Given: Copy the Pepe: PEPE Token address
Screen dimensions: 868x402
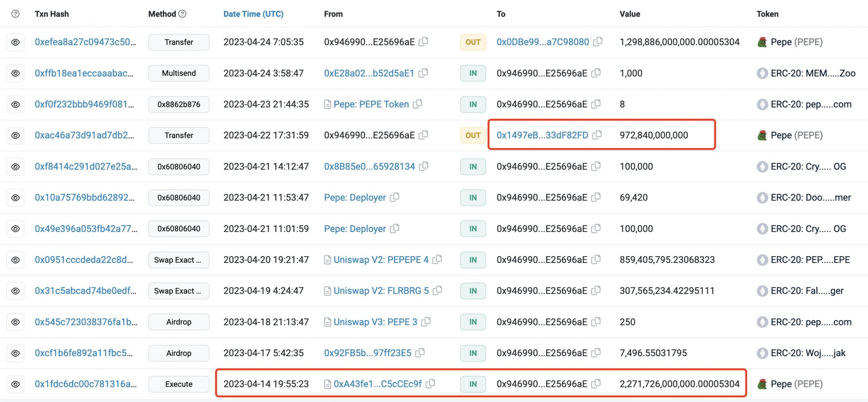Looking at the screenshot, I should [418, 104].
